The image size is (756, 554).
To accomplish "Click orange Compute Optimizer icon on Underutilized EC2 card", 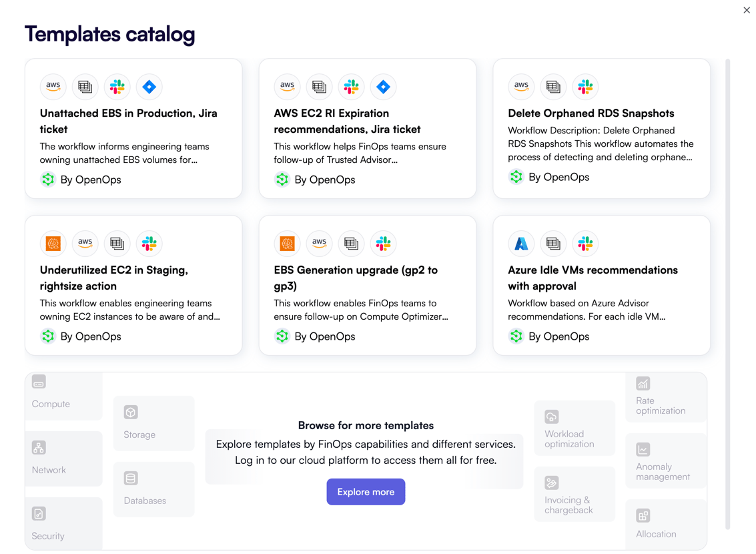I will pos(53,244).
